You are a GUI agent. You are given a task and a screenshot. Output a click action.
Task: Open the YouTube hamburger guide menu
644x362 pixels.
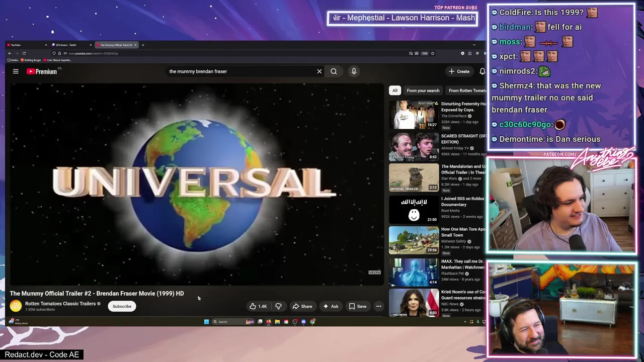pos(16,71)
